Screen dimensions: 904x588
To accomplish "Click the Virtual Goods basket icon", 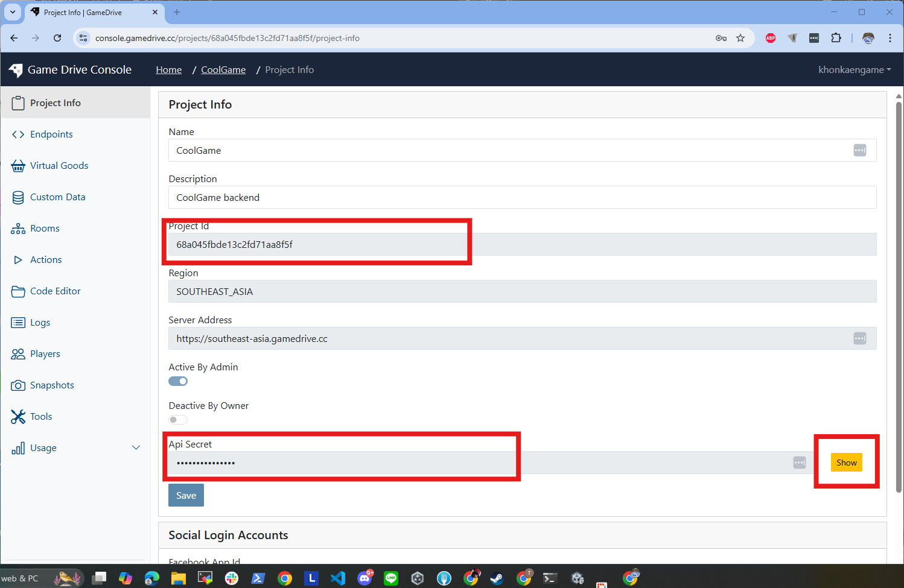I will (x=18, y=166).
